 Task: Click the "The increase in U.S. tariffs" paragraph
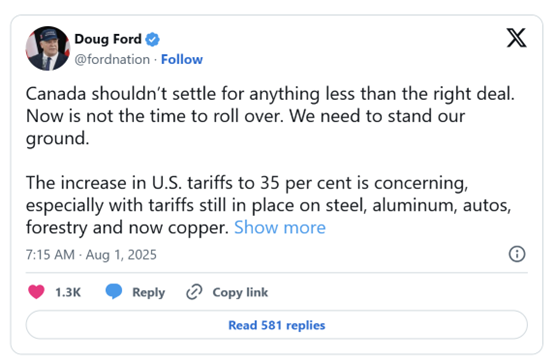(x=269, y=205)
